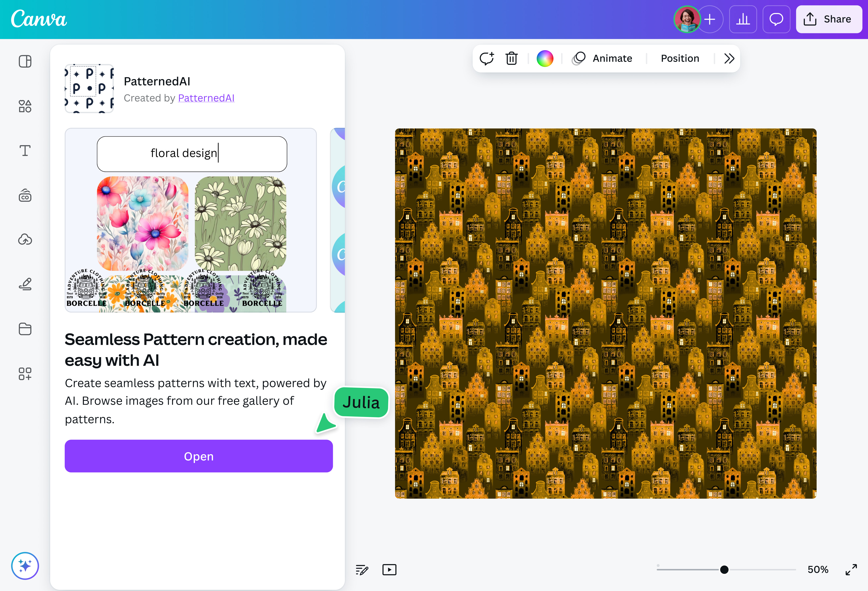This screenshot has height=591, width=868.
Task: Delete the selected pattern element
Action: pos(511,58)
